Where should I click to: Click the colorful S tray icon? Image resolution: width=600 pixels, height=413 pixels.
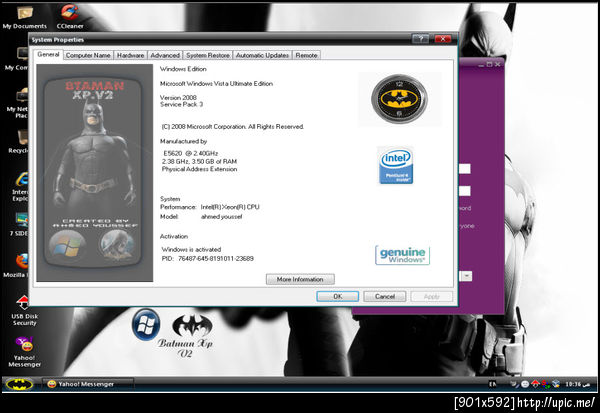[x=546, y=384]
